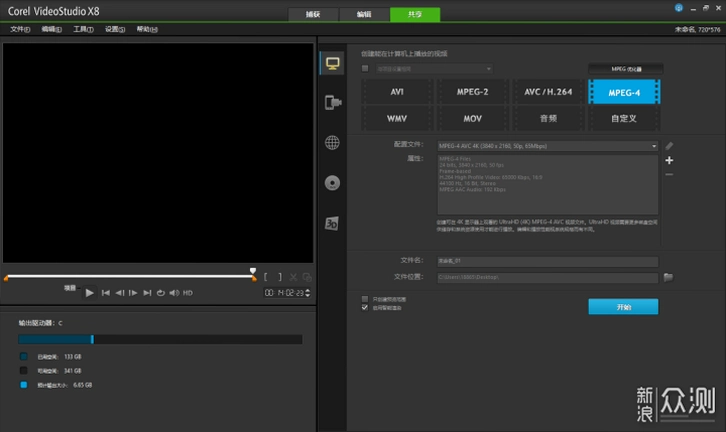The image size is (726, 432).
Task: Click the preview timecode field
Action: [284, 293]
